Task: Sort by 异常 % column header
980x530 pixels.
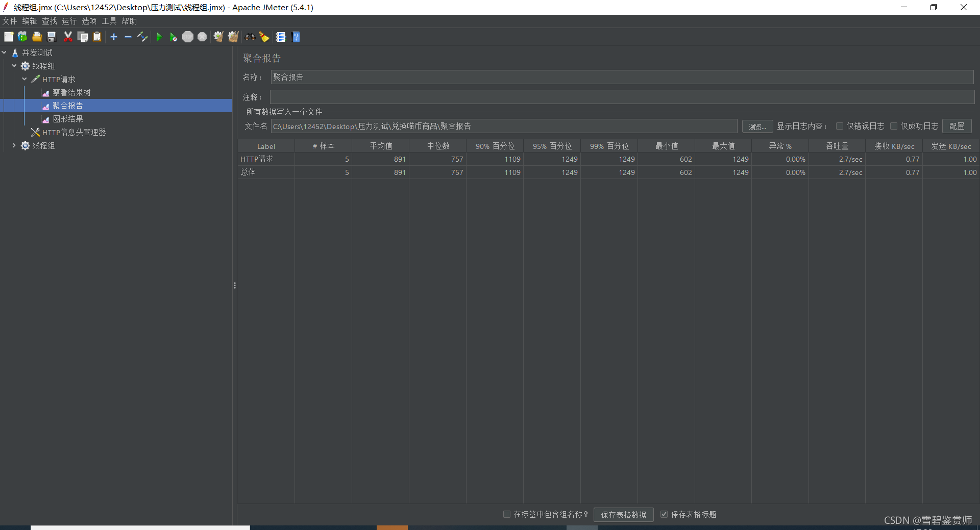Action: tap(780, 146)
